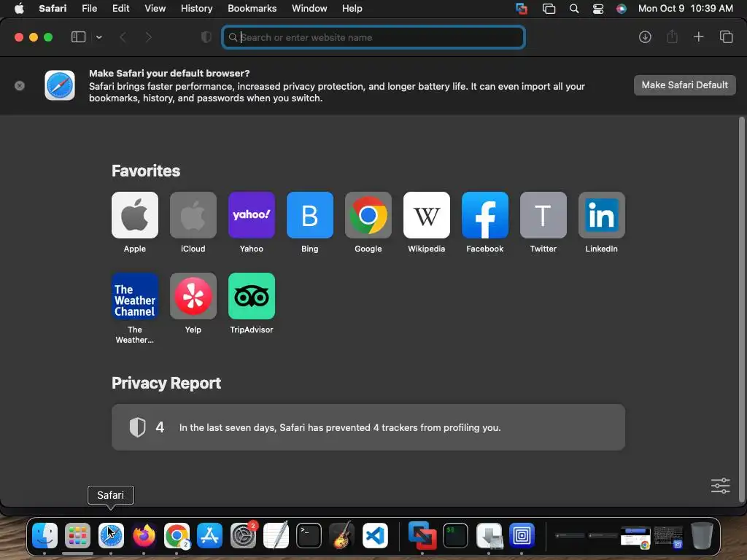
Task: Toggle the Safari sidebar button
Action: pyautogui.click(x=78, y=36)
